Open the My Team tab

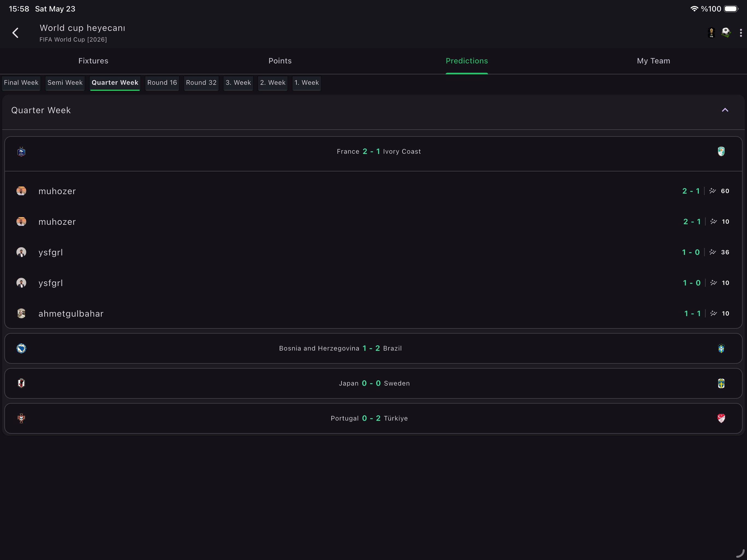[653, 61]
